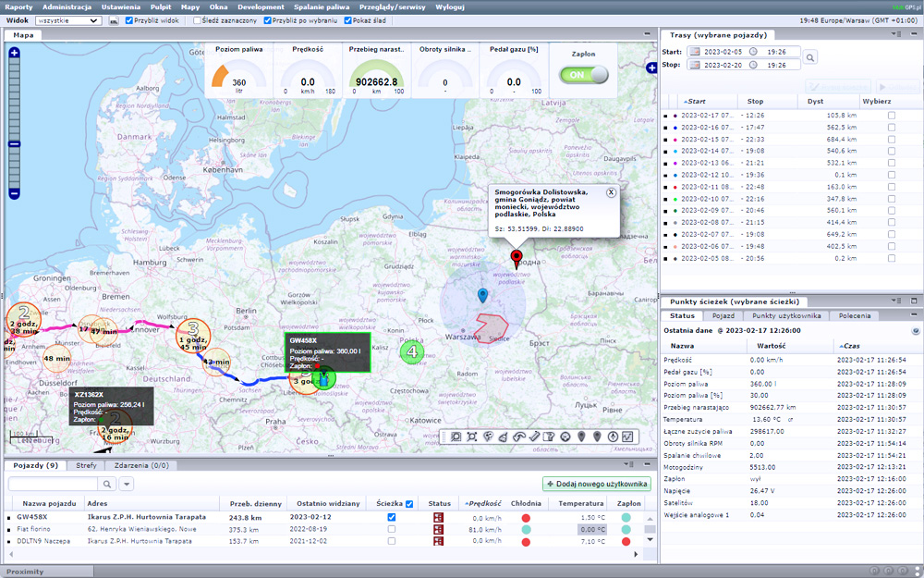
Task: Click the green cluster marker labeled 4
Action: [412, 352]
